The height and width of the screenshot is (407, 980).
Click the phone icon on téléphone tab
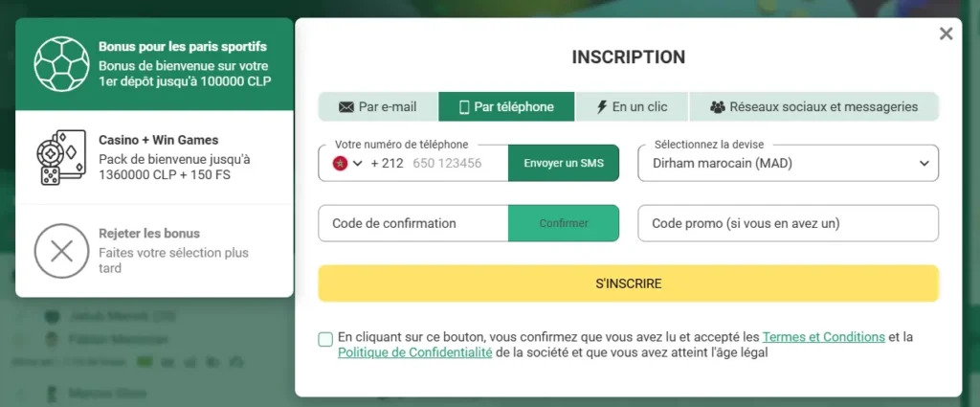(x=464, y=107)
